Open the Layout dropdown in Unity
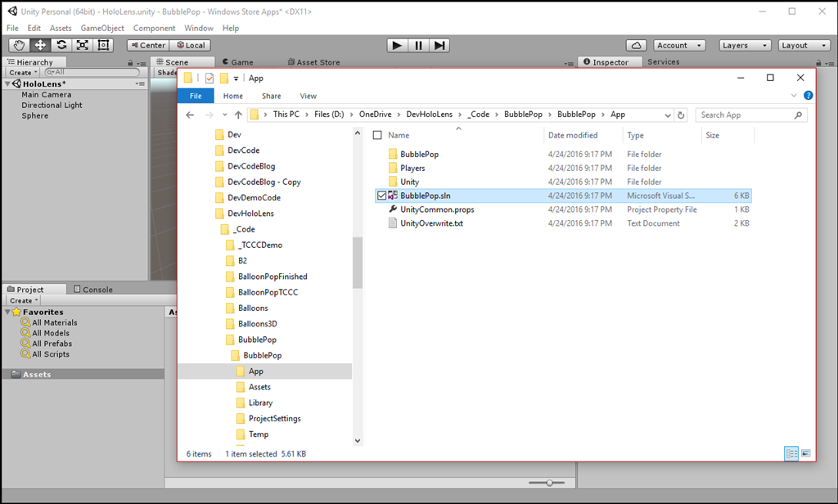Viewport: 838px width, 504px height. [804, 46]
